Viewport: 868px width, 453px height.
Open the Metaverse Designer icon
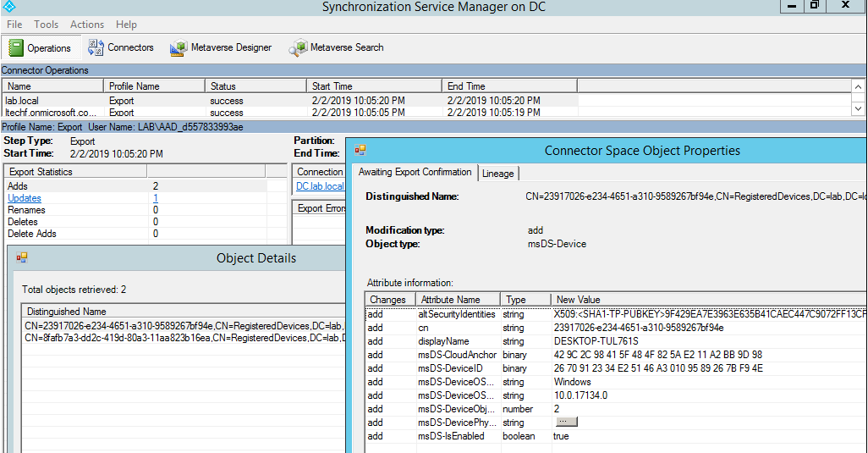[x=179, y=48]
